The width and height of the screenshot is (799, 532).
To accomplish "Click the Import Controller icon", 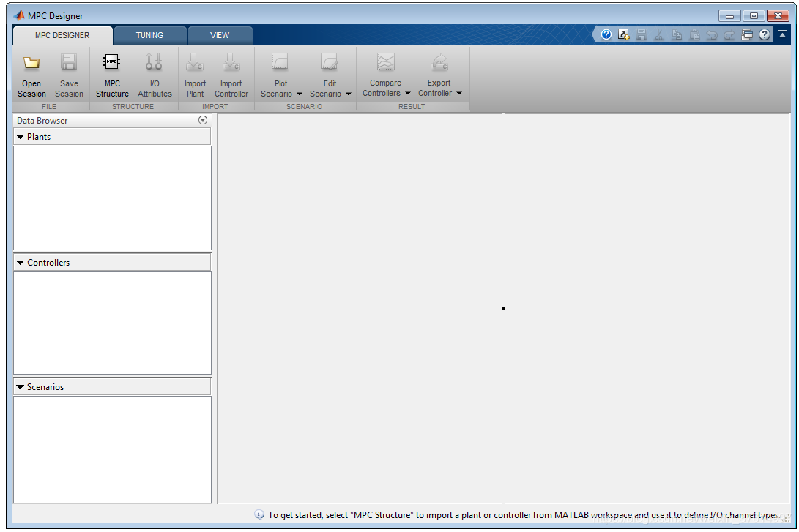I will [x=231, y=62].
